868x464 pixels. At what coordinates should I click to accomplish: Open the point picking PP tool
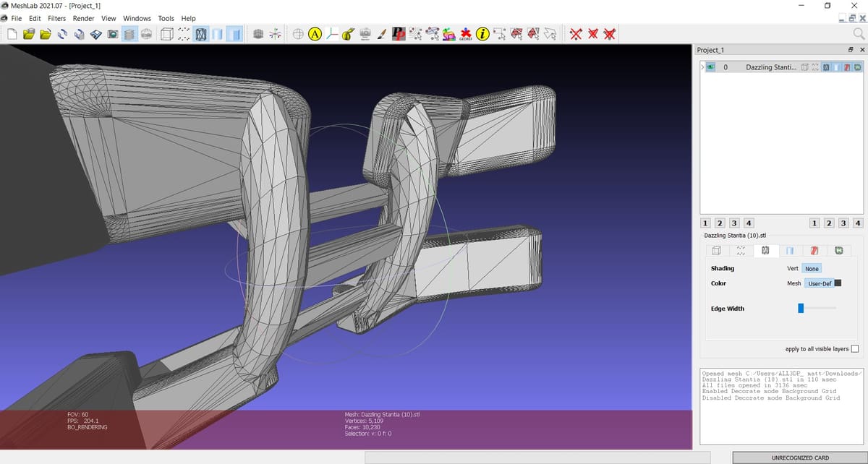click(398, 34)
